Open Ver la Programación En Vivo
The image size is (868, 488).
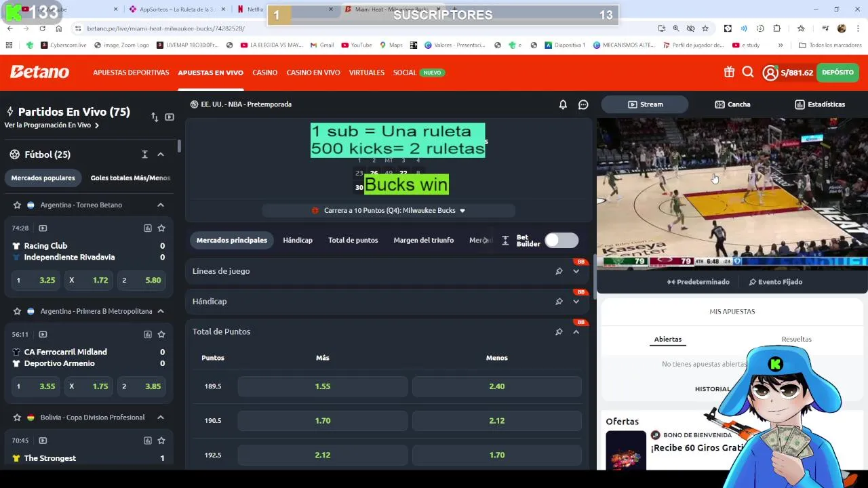click(x=52, y=125)
